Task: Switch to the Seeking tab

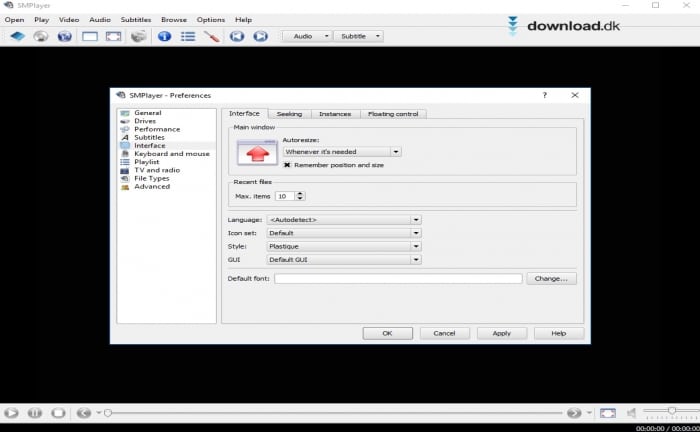Action: [x=289, y=114]
